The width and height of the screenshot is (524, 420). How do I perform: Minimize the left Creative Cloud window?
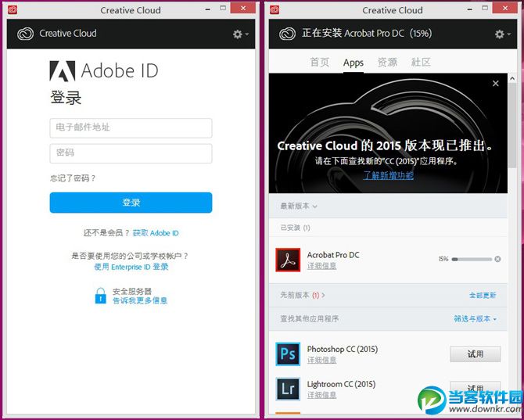click(208, 9)
